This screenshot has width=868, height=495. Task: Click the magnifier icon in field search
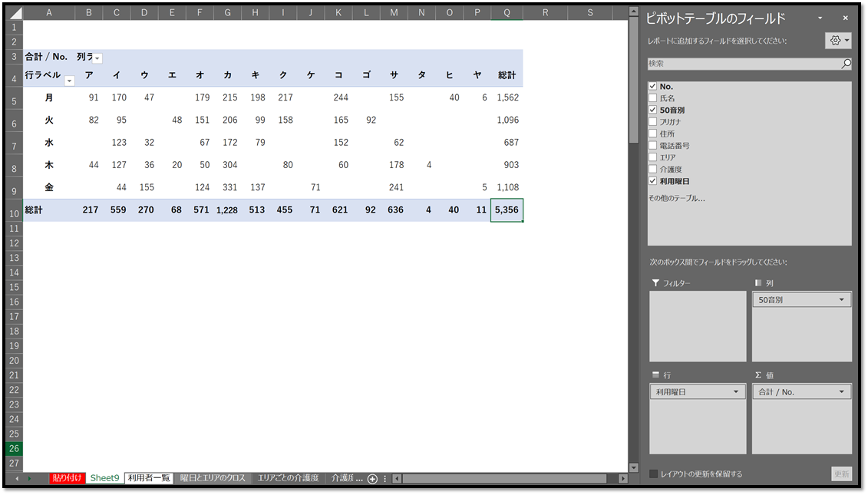pyautogui.click(x=846, y=64)
